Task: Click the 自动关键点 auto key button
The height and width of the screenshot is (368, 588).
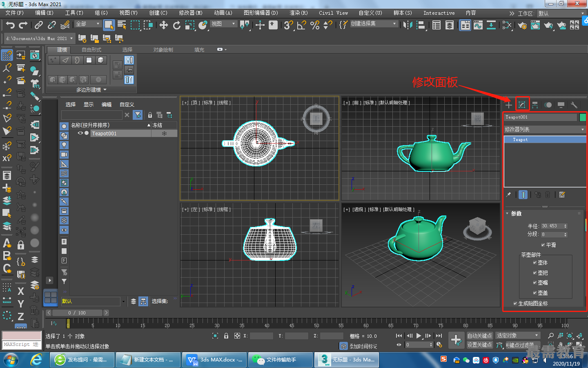Action: pos(480,336)
